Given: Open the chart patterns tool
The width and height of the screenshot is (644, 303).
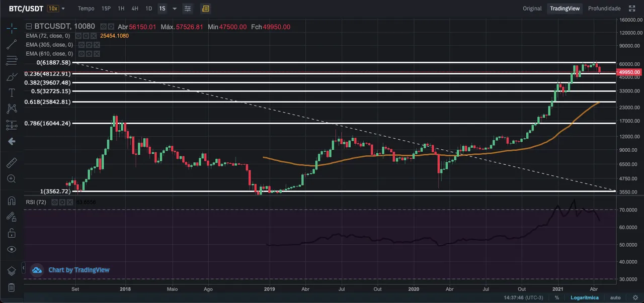Looking at the screenshot, I should [12, 109].
